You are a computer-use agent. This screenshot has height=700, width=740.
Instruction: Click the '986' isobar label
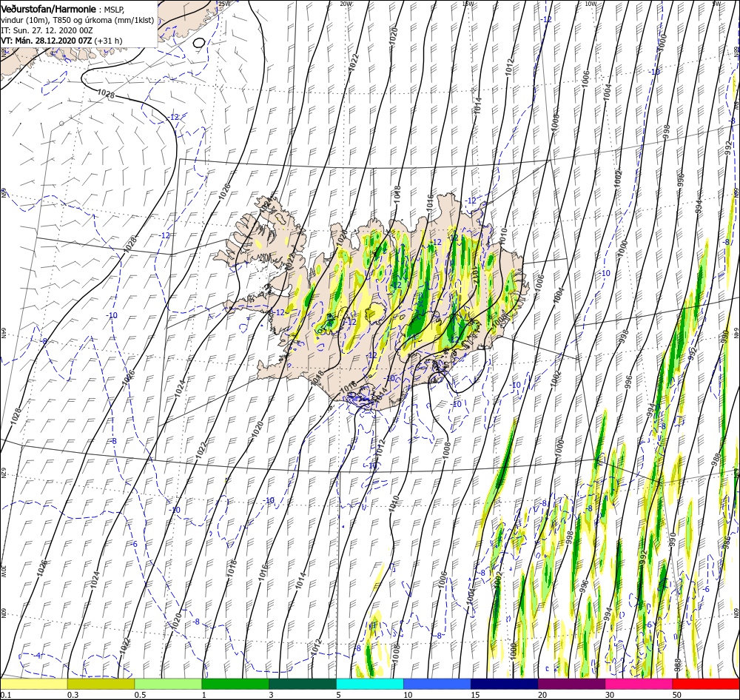(727, 541)
